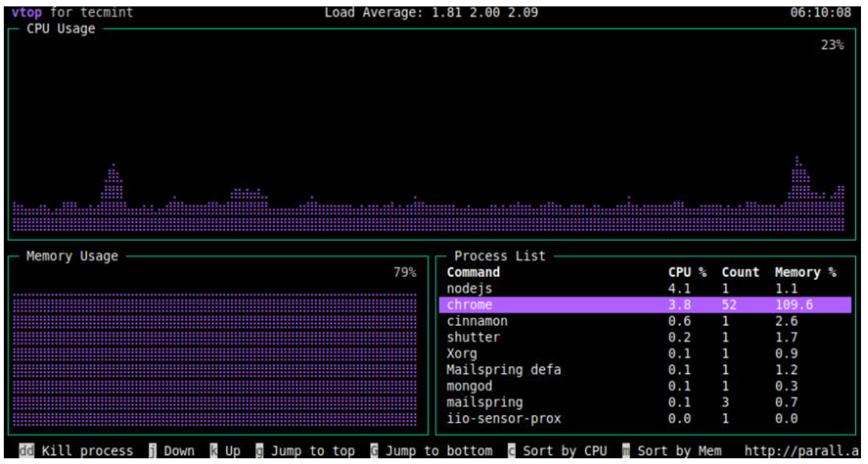The height and width of the screenshot is (464, 868).
Task: Click the 'dd' Kill process key hint
Action: pos(76,451)
